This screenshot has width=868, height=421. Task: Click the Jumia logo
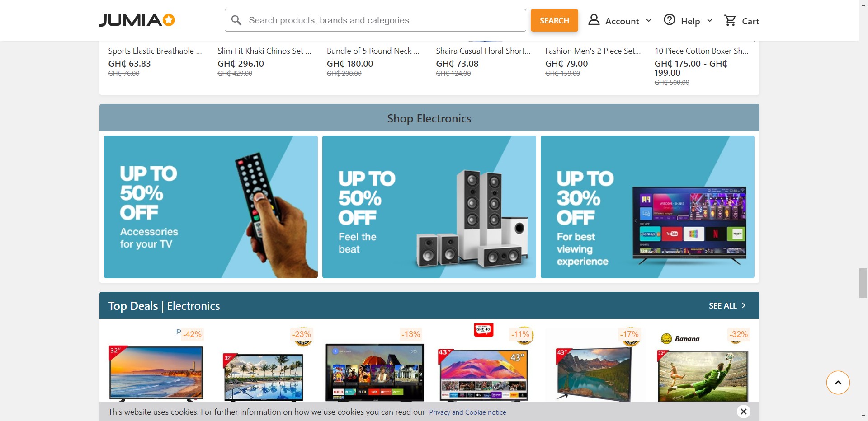[x=137, y=20]
